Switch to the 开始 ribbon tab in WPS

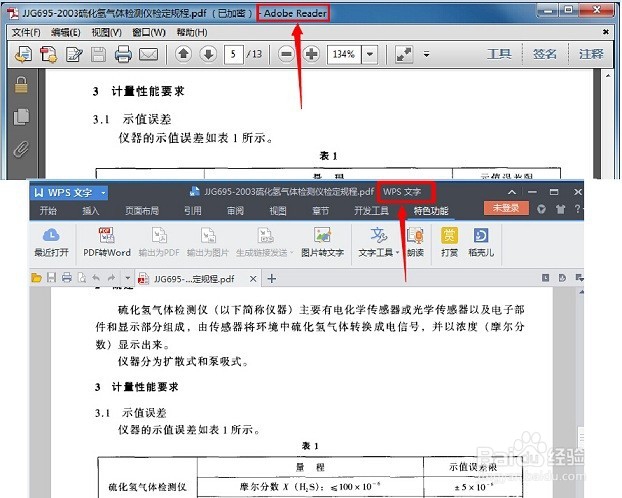[x=48, y=210]
